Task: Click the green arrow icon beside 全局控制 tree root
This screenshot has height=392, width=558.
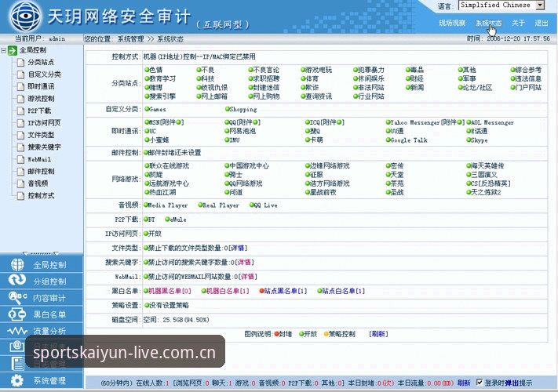Action: point(13,50)
